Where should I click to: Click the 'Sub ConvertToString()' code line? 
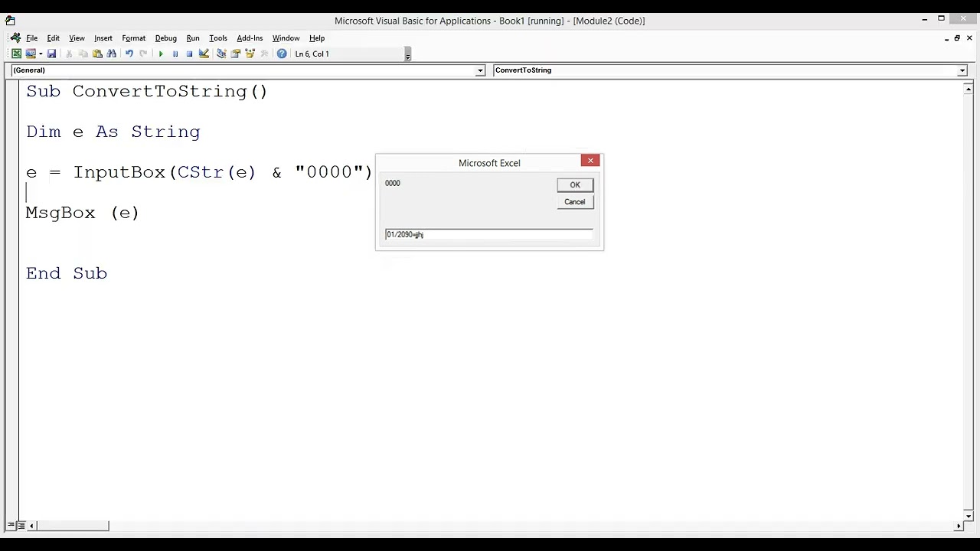pos(147,91)
